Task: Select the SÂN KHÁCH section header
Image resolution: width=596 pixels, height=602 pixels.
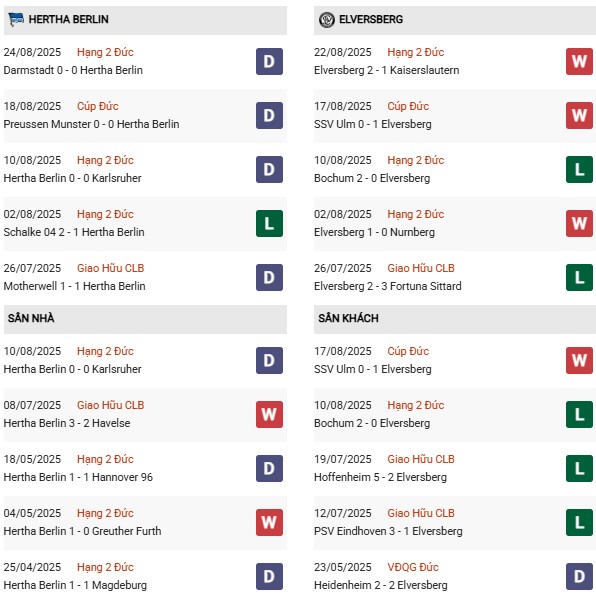Action: [x=455, y=319]
